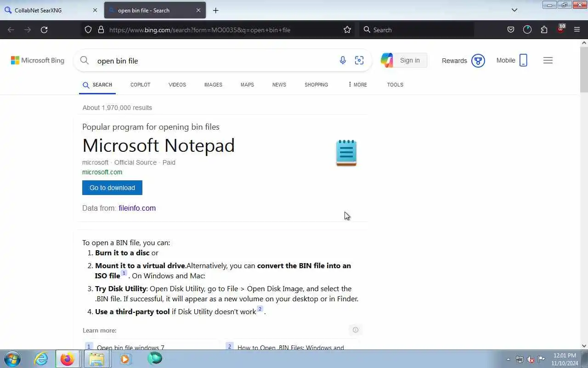
Task: Launch Internet Explorer from the taskbar
Action: (41, 359)
